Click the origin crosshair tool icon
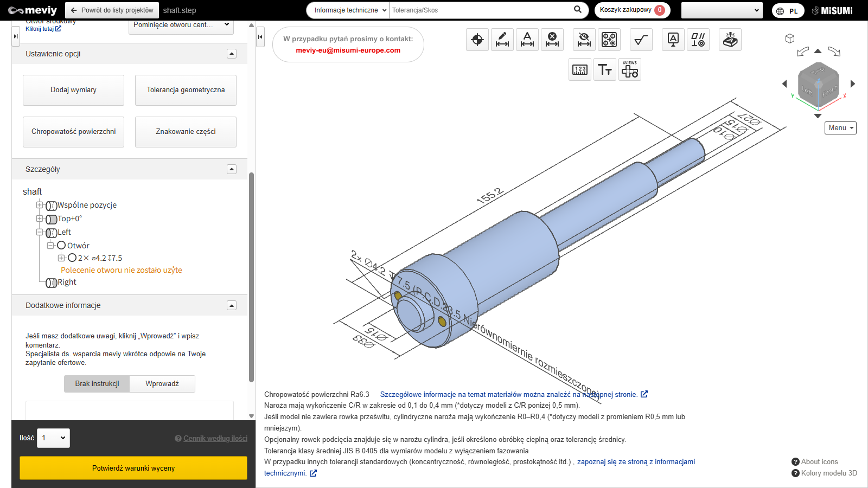Viewport: 868px width, 488px height. tap(477, 40)
